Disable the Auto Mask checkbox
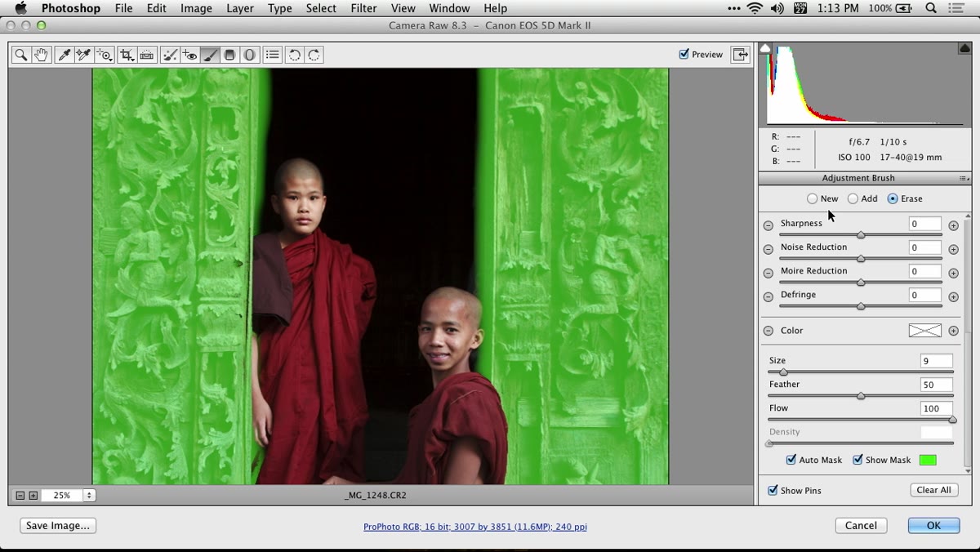The image size is (980, 552). click(791, 460)
